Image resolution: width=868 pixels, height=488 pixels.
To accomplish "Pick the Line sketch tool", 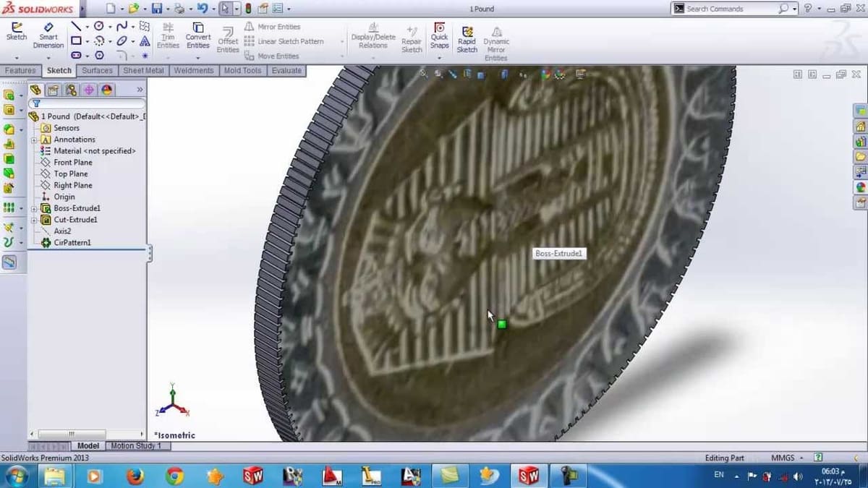I will 76,26.
